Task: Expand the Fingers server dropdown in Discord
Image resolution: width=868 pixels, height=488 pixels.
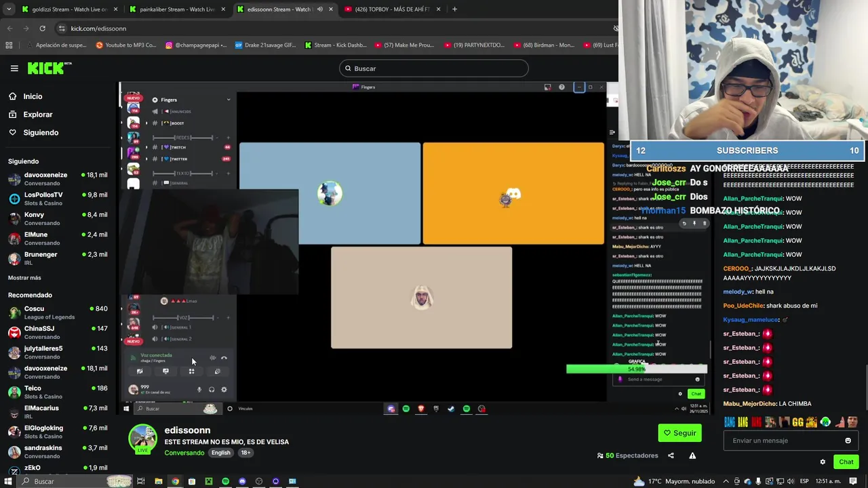Action: pyautogui.click(x=229, y=100)
